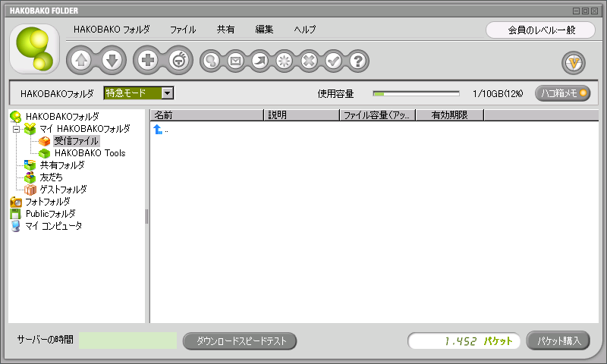Open the ファイル menu

click(x=183, y=30)
